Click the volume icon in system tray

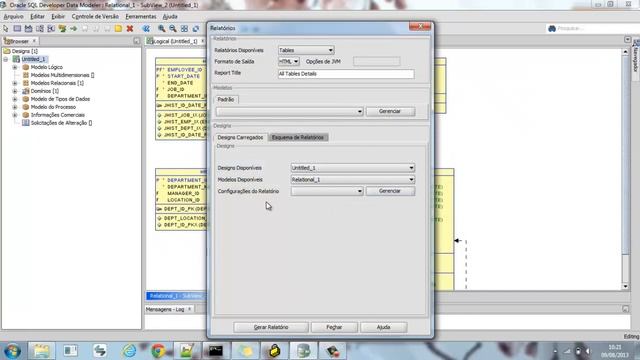point(588,351)
